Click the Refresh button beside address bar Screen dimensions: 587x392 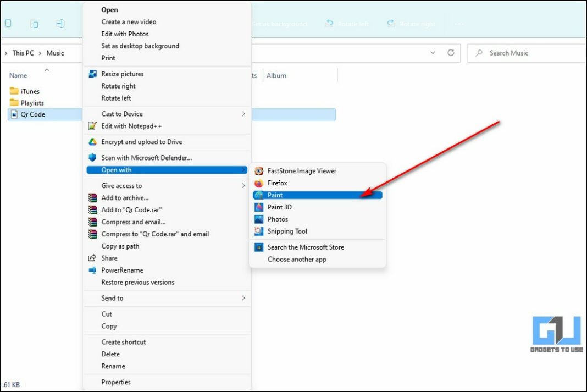[451, 53]
